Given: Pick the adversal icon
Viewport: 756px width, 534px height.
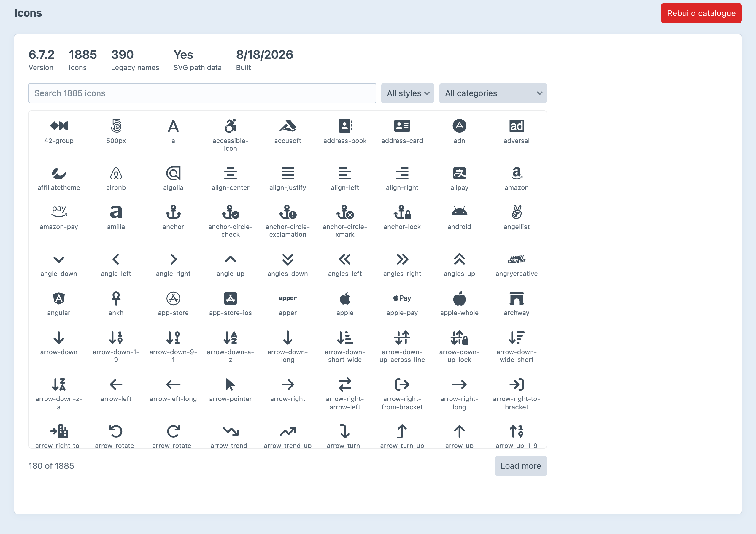Looking at the screenshot, I should 516,126.
